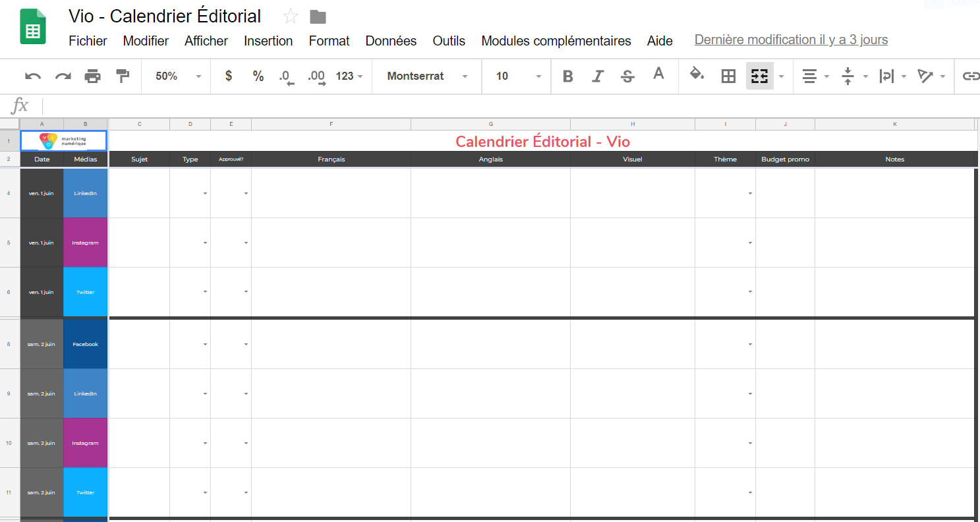Open the Outils menu
980x522 pixels.
point(449,41)
